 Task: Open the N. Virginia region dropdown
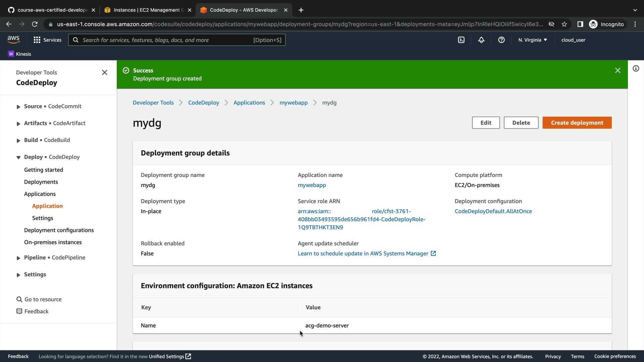(532, 40)
